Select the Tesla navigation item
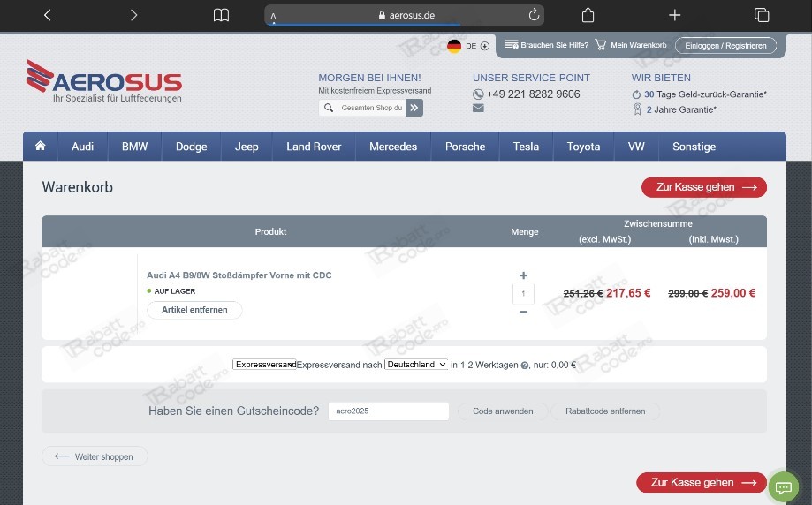Viewport: 812px width, 505px height. pos(526,147)
